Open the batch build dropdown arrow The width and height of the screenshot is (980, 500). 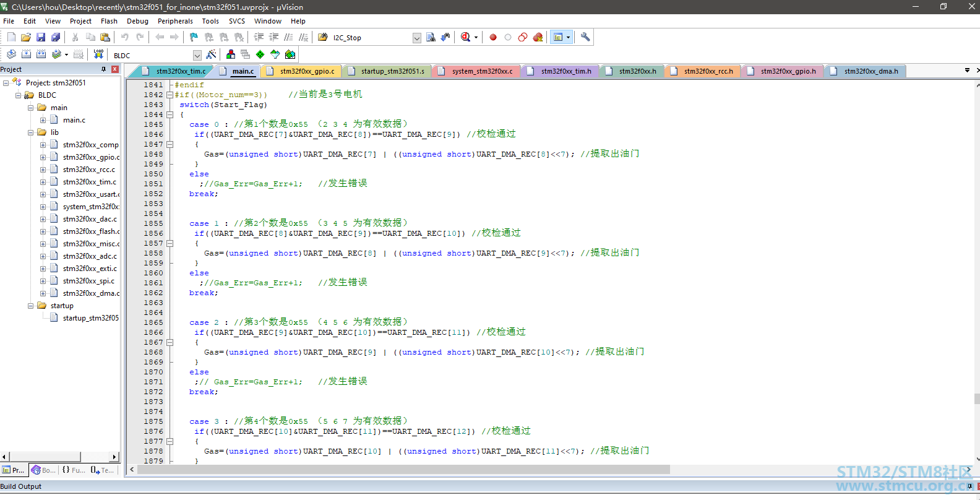tap(66, 54)
